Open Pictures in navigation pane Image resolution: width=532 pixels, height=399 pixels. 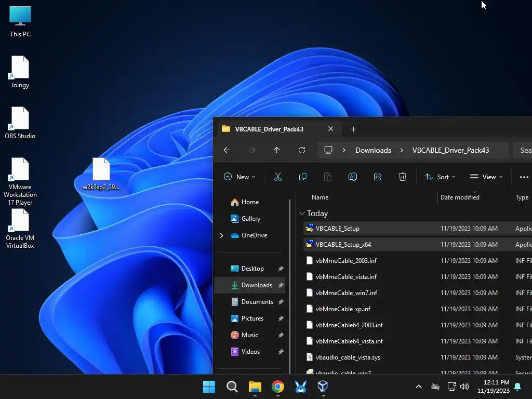252,318
